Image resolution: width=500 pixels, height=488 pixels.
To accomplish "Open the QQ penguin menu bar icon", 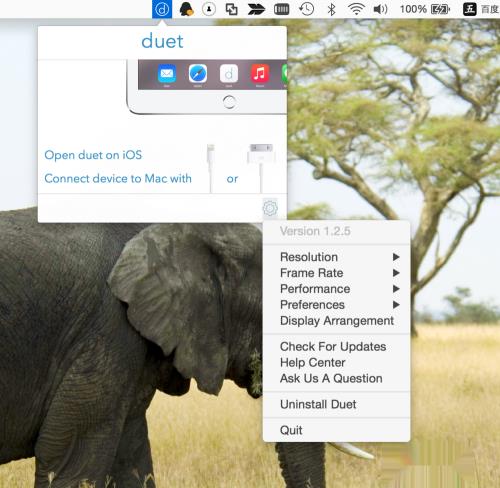I will (186, 9).
